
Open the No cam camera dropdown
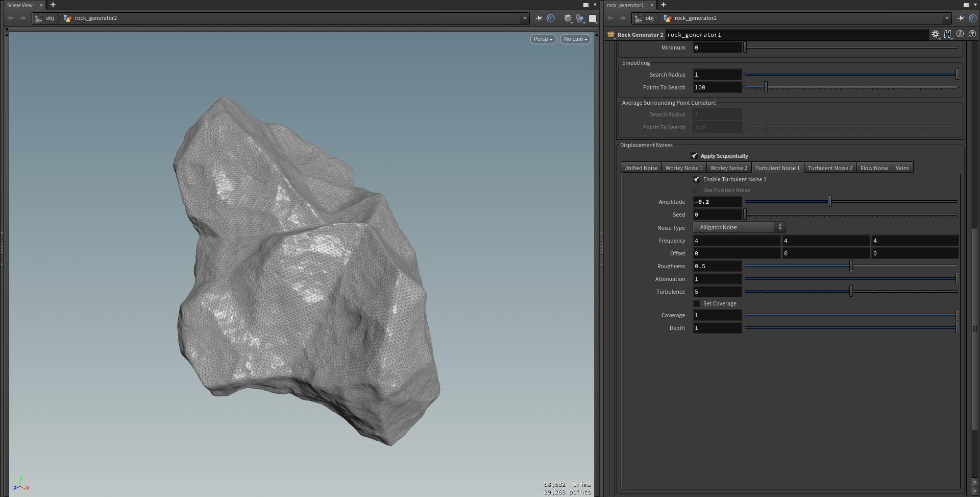pos(575,39)
